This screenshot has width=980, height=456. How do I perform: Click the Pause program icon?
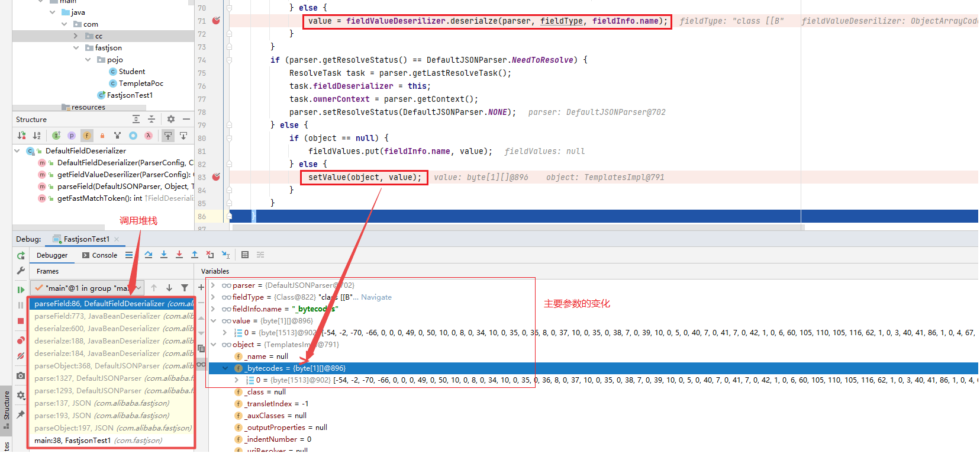(x=21, y=306)
